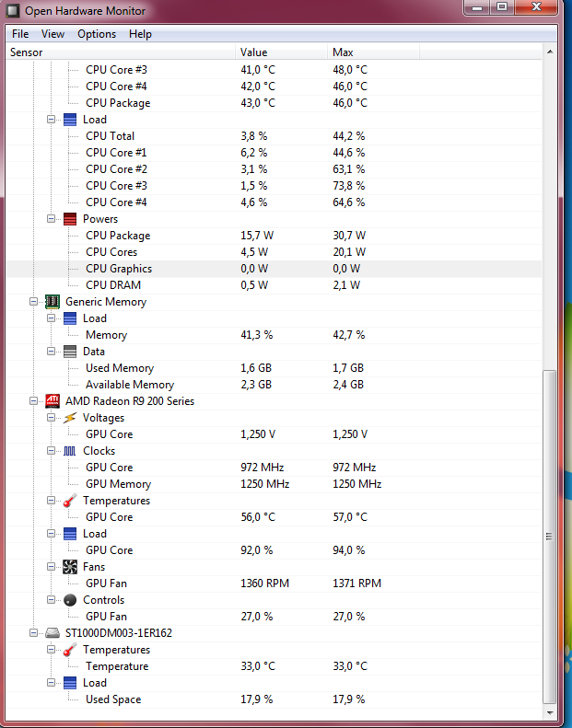Click the Load icon under Generic Memory

pyautogui.click(x=70, y=318)
